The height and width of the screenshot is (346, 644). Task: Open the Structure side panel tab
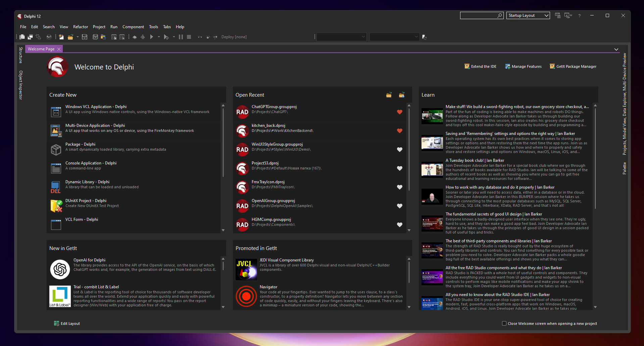click(21, 55)
